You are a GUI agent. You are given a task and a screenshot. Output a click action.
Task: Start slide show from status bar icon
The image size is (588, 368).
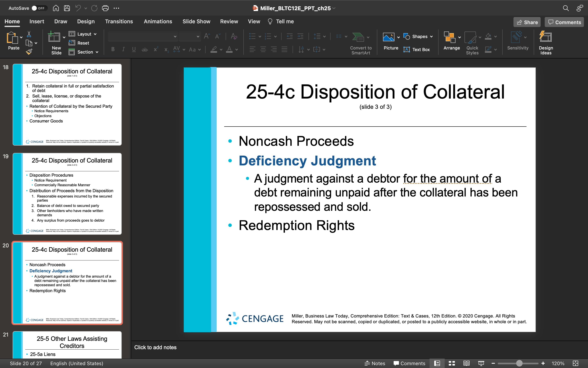tap(481, 363)
